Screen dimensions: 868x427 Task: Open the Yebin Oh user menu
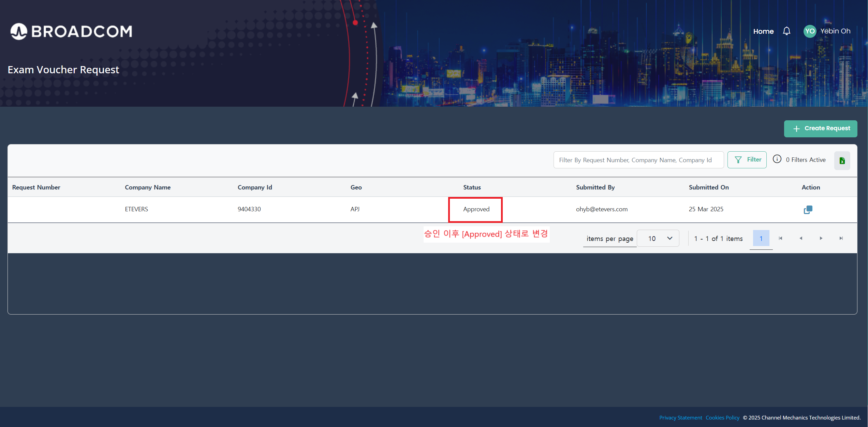point(835,31)
